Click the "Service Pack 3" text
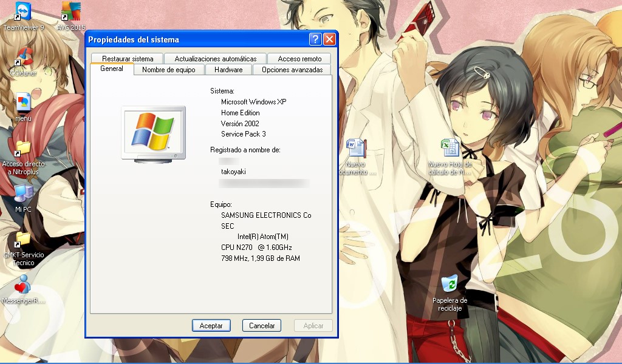This screenshot has width=622, height=364. (244, 134)
